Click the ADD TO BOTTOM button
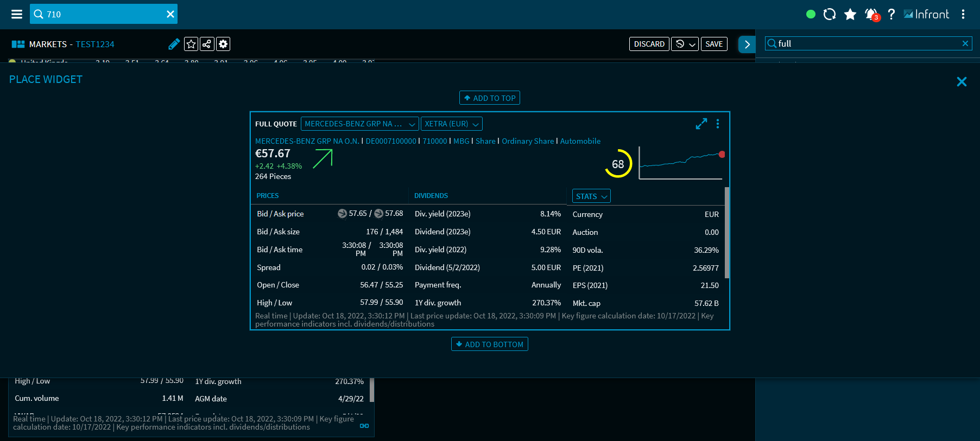980x441 pixels. (489, 344)
